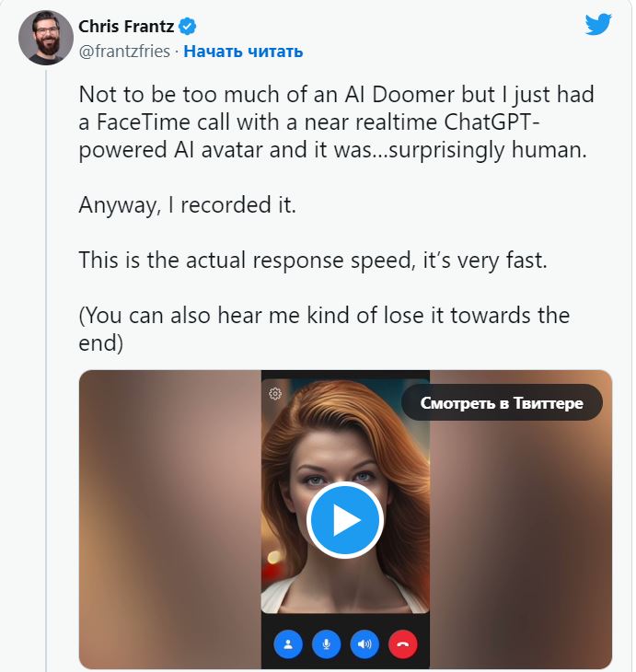The height and width of the screenshot is (672, 636).
Task: Click the "Начать читать" follow link
Action: click(x=243, y=52)
